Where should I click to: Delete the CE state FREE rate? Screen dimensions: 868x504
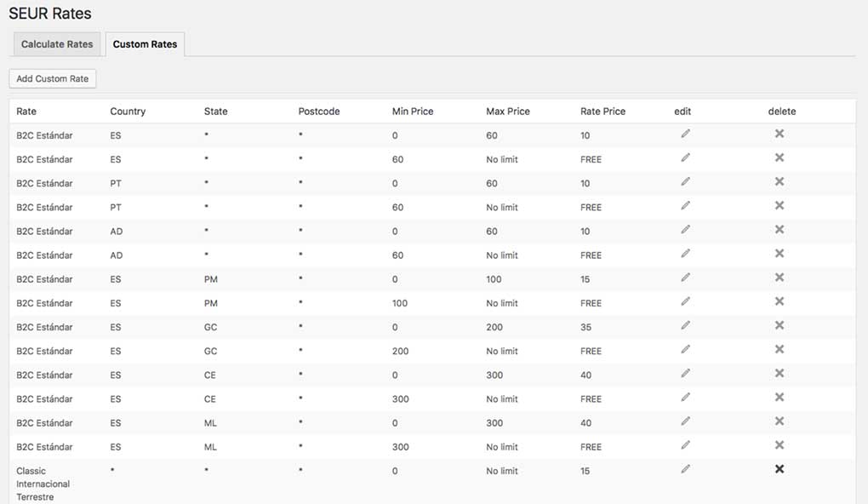click(779, 398)
